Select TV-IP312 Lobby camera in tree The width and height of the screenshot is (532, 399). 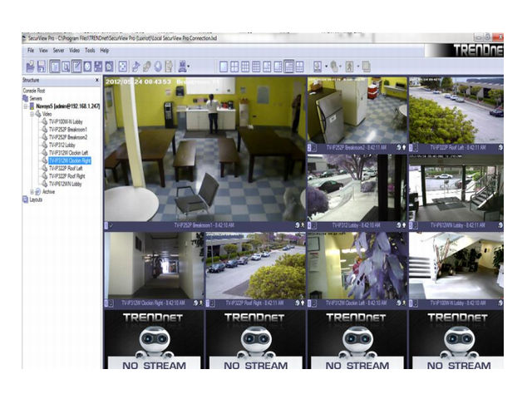pyautogui.click(x=62, y=145)
